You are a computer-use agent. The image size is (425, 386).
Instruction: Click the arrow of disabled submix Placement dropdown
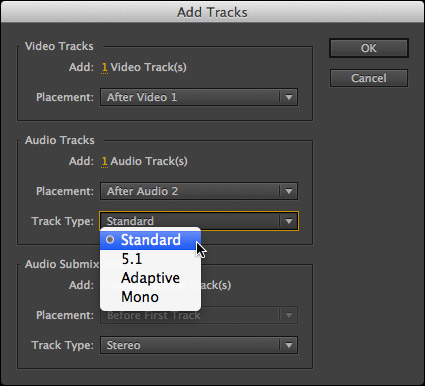point(289,315)
